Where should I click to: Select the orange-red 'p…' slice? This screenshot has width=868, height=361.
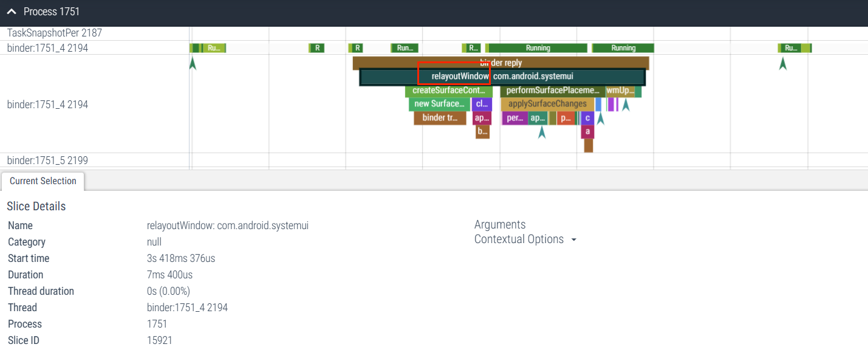pyautogui.click(x=566, y=118)
